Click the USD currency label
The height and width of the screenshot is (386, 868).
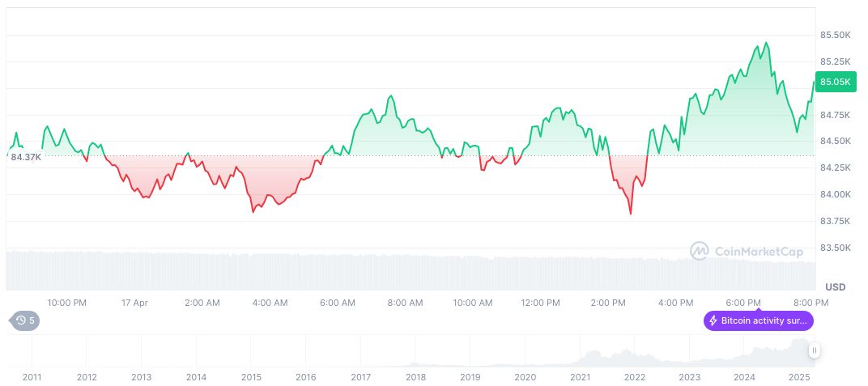click(835, 287)
